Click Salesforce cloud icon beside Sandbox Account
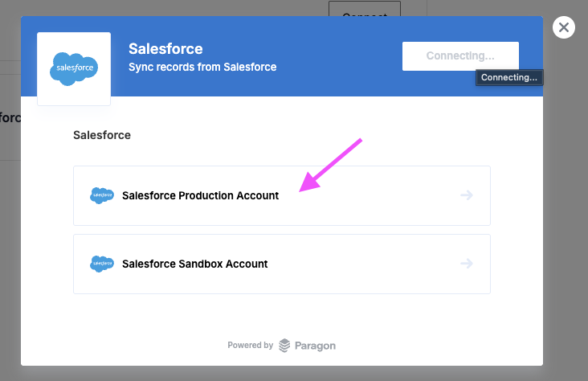 pyautogui.click(x=102, y=264)
